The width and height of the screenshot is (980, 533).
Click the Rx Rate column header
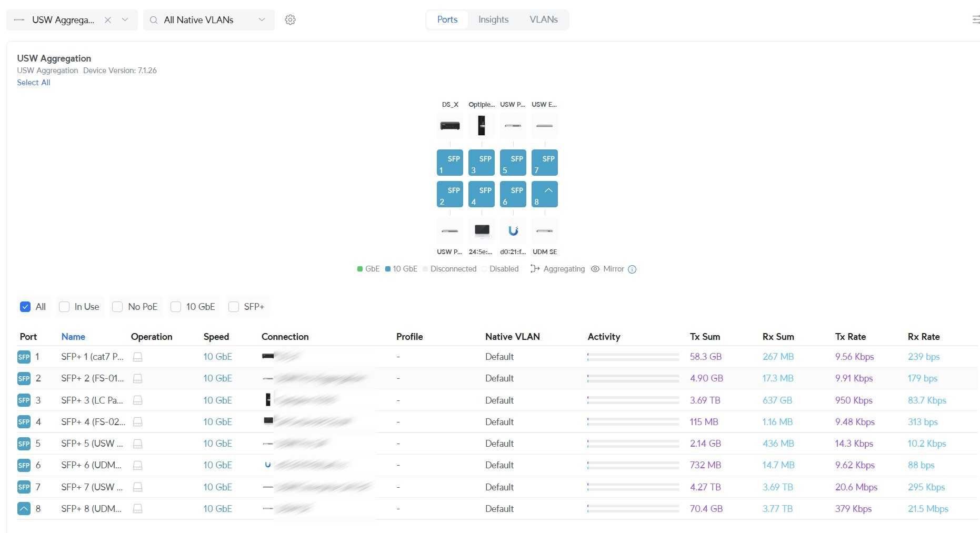pos(924,337)
